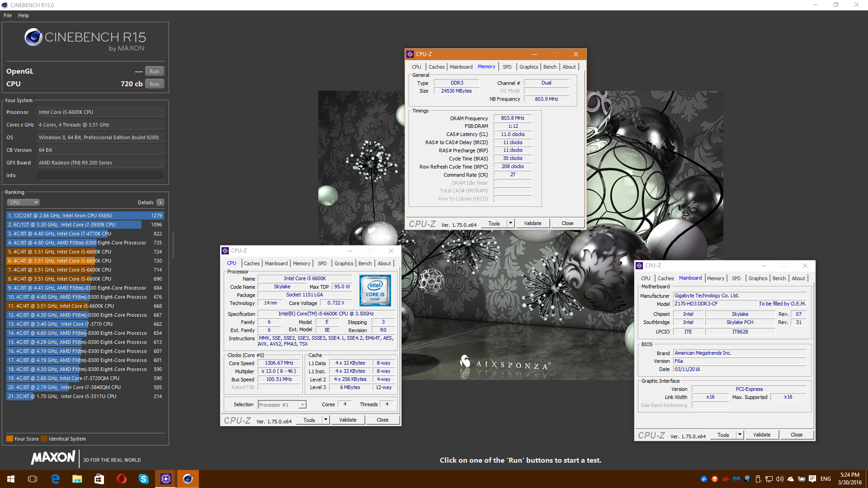Screen dimensions: 868x488
Task: Open About tab in CPU tab window
Action: [384, 263]
